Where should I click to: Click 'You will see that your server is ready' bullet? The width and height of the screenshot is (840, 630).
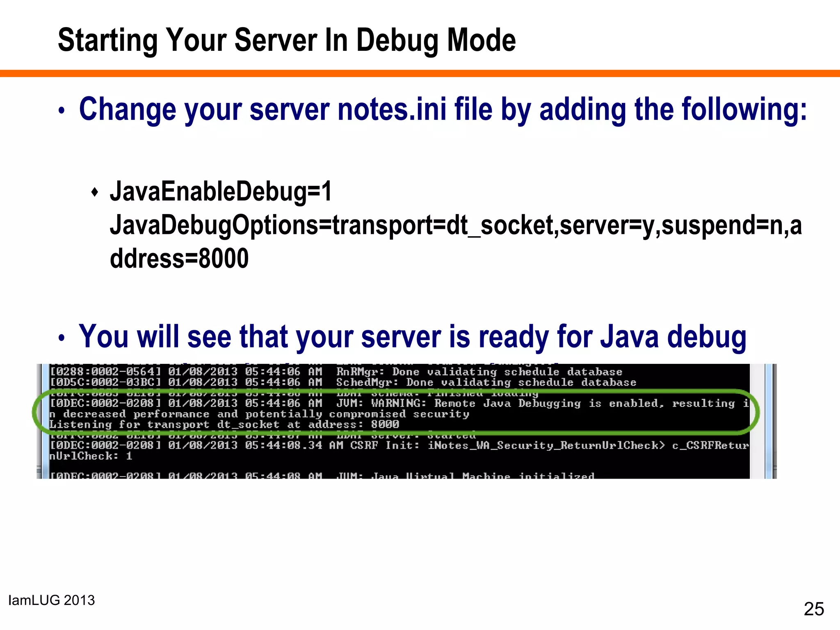click(x=412, y=337)
